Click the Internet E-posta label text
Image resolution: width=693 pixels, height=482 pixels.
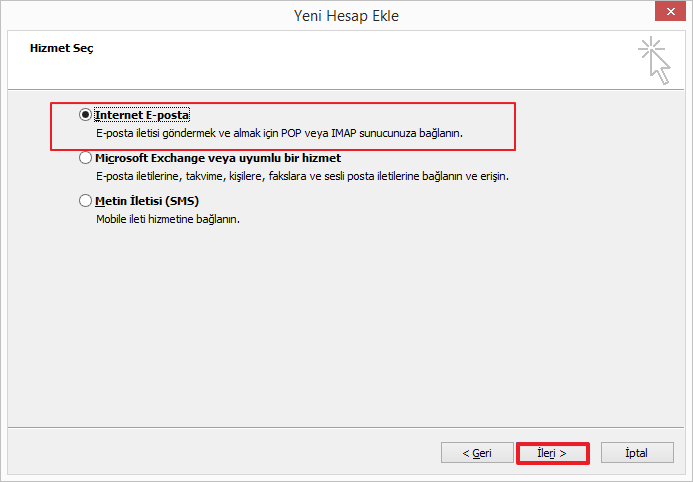(x=142, y=115)
